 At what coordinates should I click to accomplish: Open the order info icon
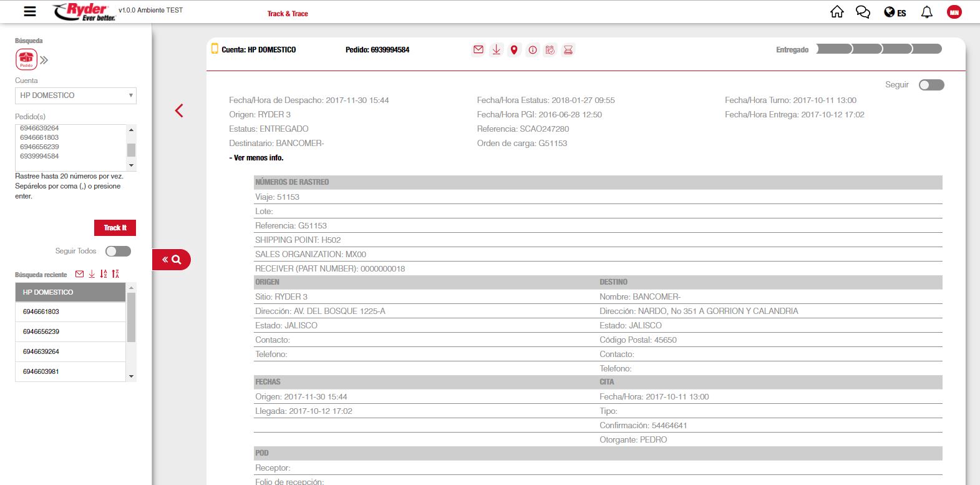point(532,50)
